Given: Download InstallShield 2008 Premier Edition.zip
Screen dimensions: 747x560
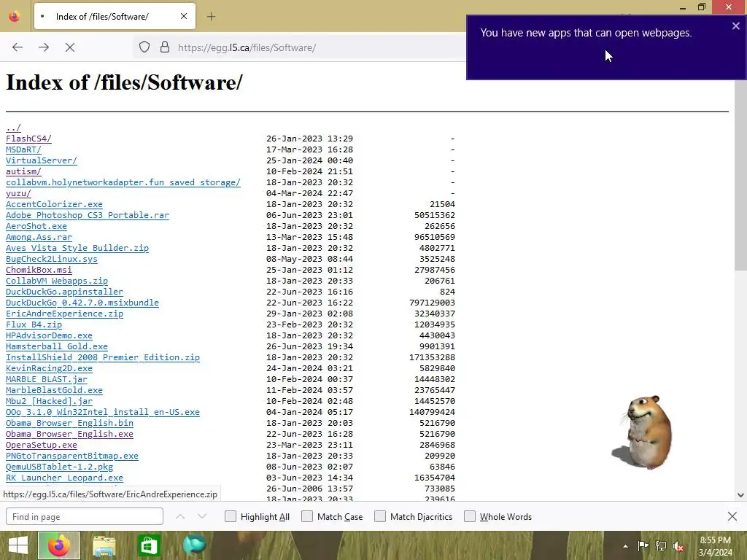Looking at the screenshot, I should (103, 357).
